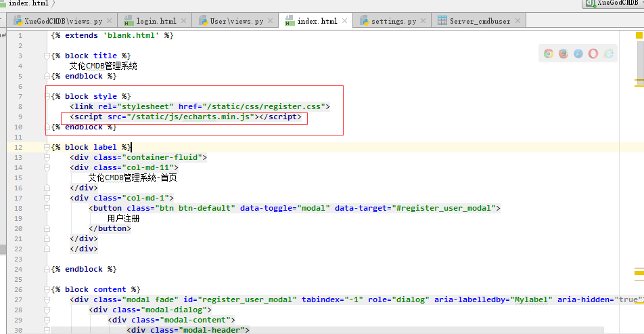Click the 用户注册 button label text
Viewport: 644px width, 334px height.
[x=123, y=219]
